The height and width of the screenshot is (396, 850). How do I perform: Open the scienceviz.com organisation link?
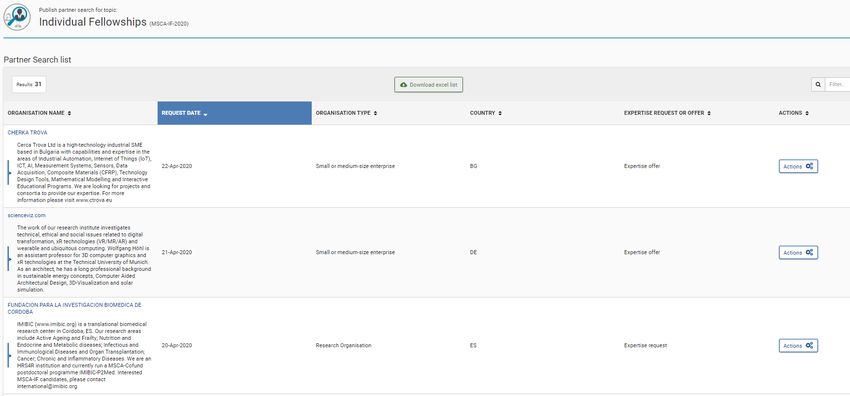click(x=27, y=216)
